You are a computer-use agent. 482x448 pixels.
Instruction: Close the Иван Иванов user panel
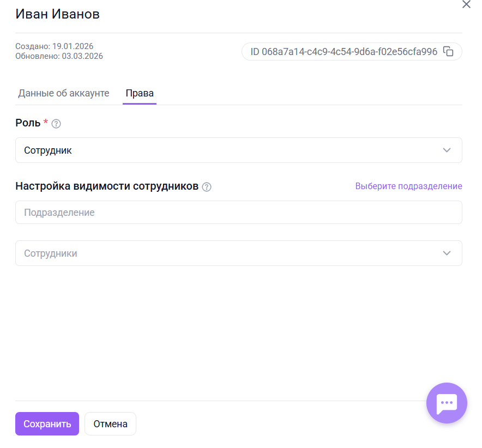[466, 5]
